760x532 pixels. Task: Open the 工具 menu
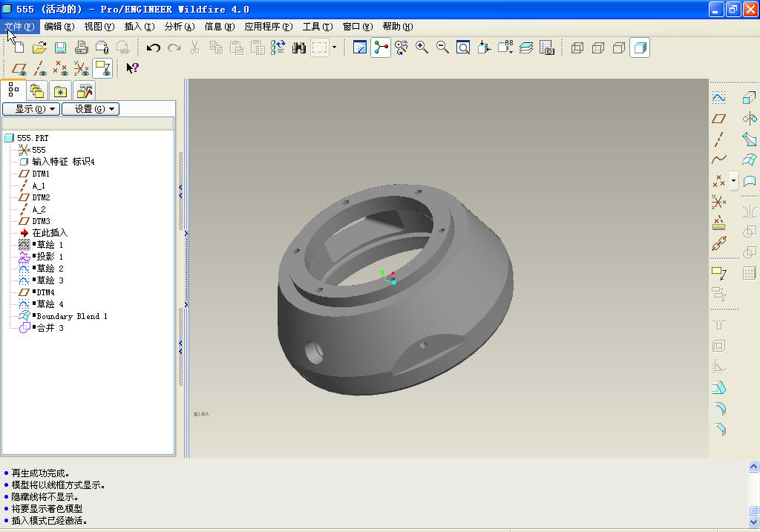[x=318, y=27]
